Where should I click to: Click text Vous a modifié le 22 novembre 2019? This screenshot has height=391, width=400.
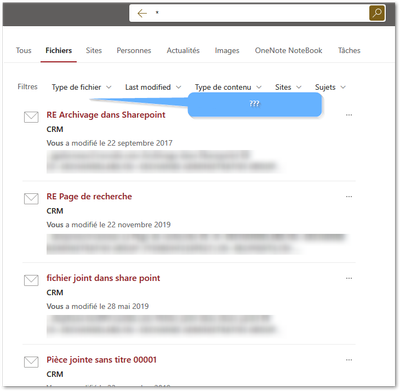click(108, 225)
